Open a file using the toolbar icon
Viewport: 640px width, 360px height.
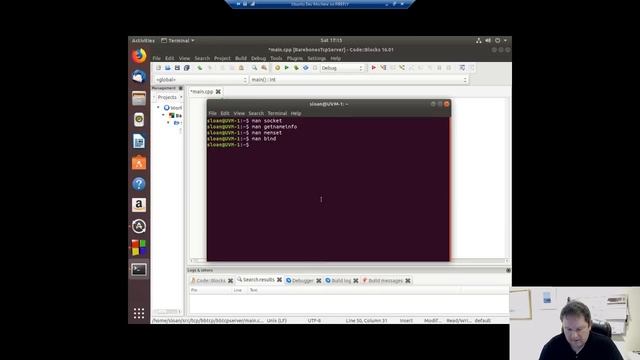(168, 68)
